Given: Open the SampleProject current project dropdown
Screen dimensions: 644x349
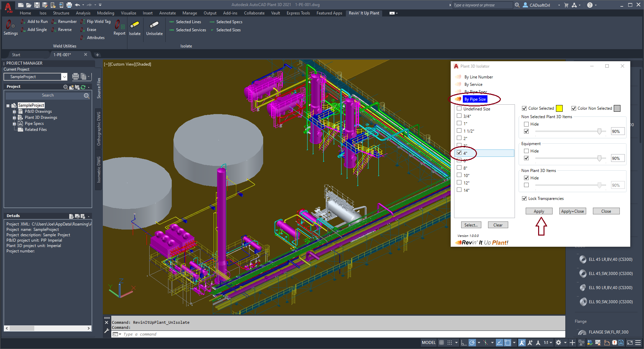Looking at the screenshot, I should coord(64,77).
